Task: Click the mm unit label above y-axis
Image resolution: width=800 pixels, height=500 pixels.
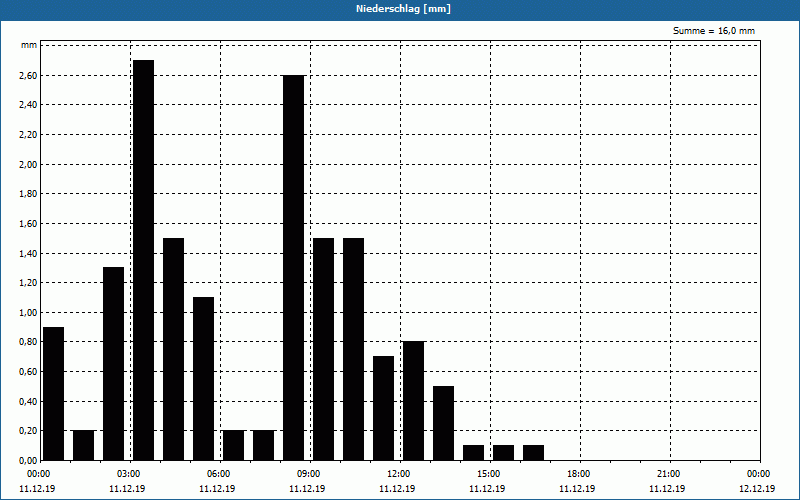Action: 29,45
